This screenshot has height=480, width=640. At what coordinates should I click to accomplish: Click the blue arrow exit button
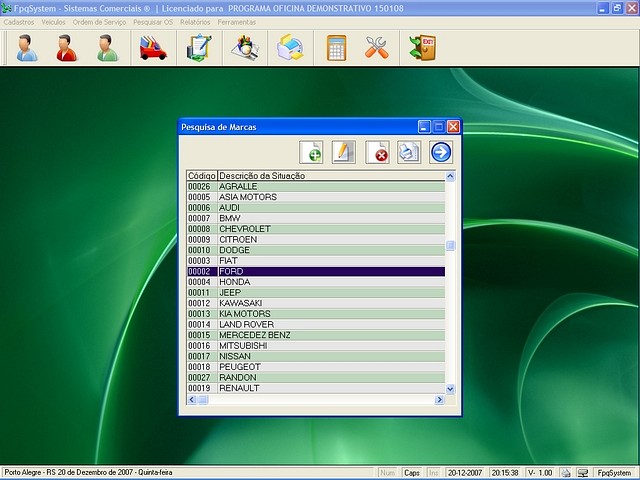441,152
